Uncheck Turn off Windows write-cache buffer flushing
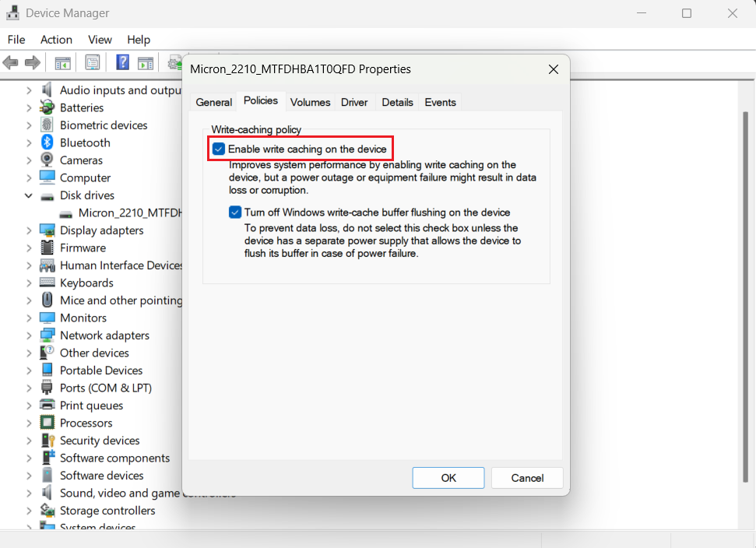Image resolution: width=756 pixels, height=548 pixels. 235,212
